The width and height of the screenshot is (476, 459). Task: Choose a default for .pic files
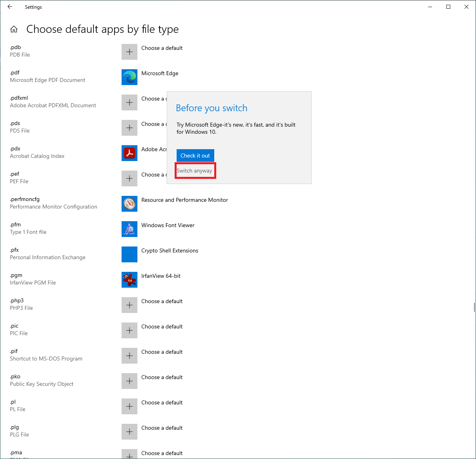(129, 330)
